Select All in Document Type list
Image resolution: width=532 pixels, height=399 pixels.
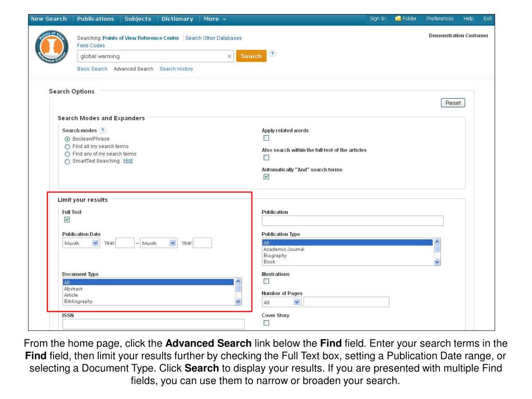[x=148, y=282]
